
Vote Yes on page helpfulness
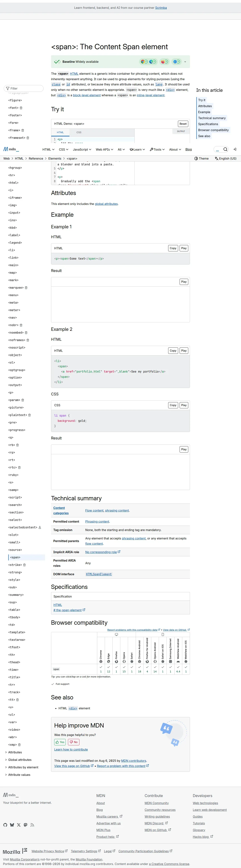tap(60, 742)
